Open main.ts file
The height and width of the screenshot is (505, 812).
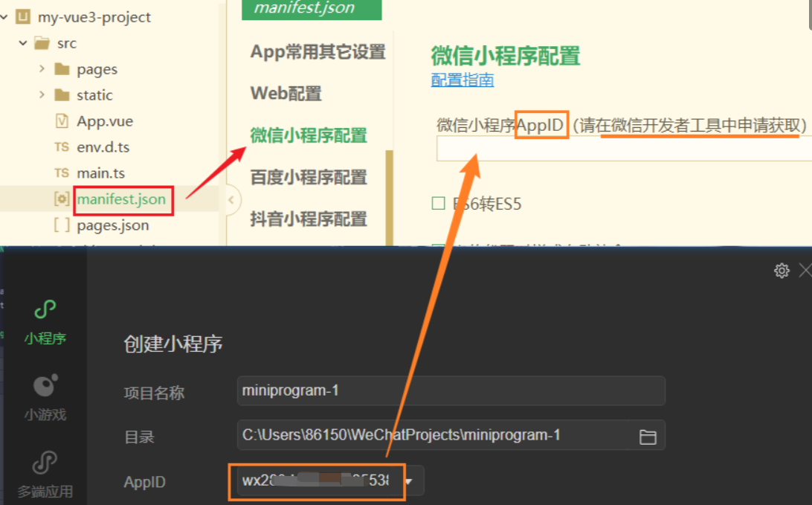point(101,173)
